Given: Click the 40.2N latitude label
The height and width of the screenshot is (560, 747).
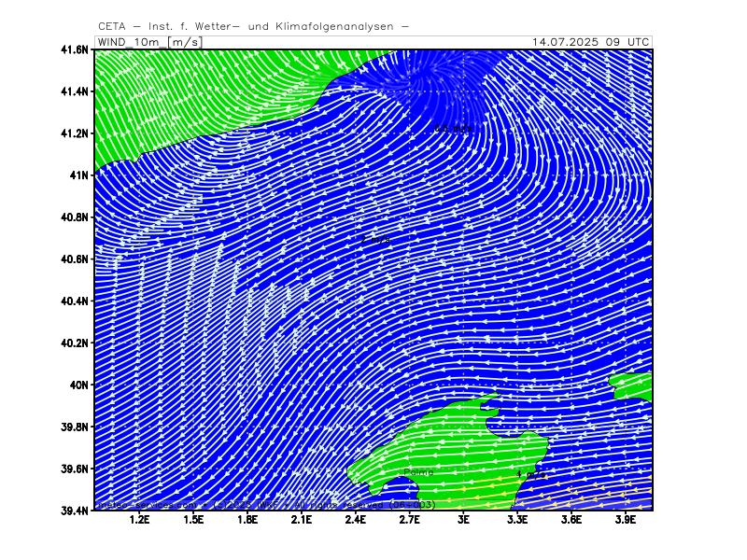Looking at the screenshot, I should (75, 343).
